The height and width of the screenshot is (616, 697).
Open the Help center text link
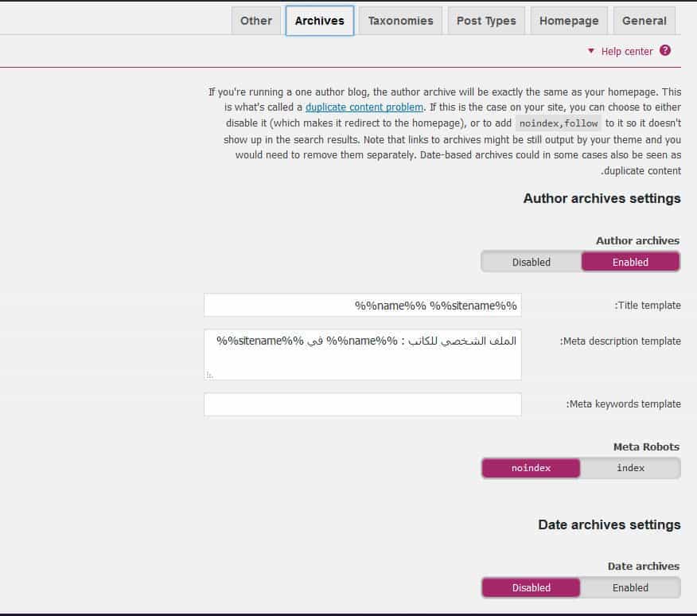pos(627,52)
